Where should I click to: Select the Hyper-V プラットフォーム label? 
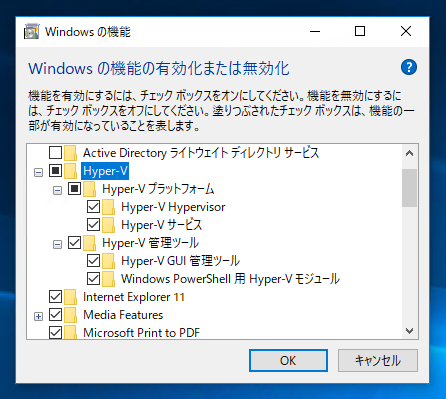tap(158, 189)
